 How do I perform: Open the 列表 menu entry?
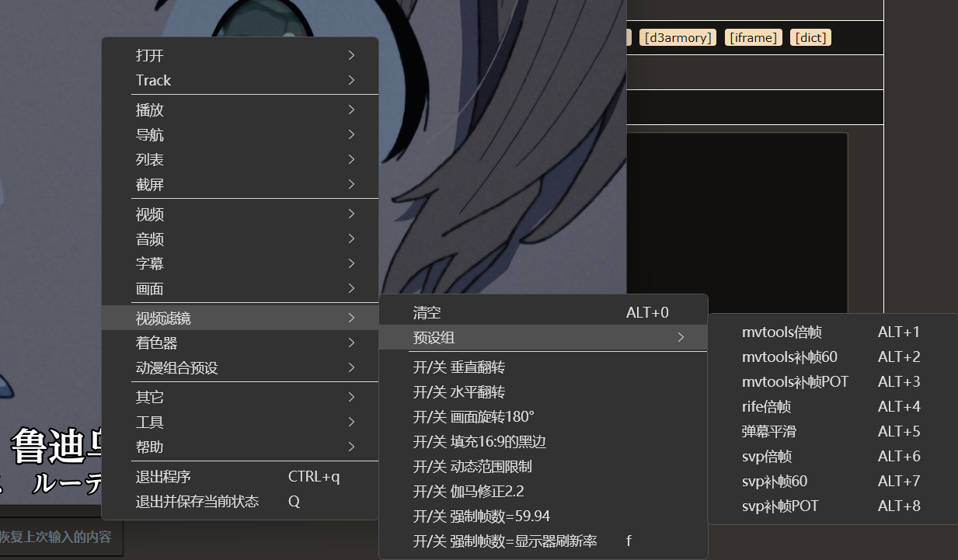(240, 159)
